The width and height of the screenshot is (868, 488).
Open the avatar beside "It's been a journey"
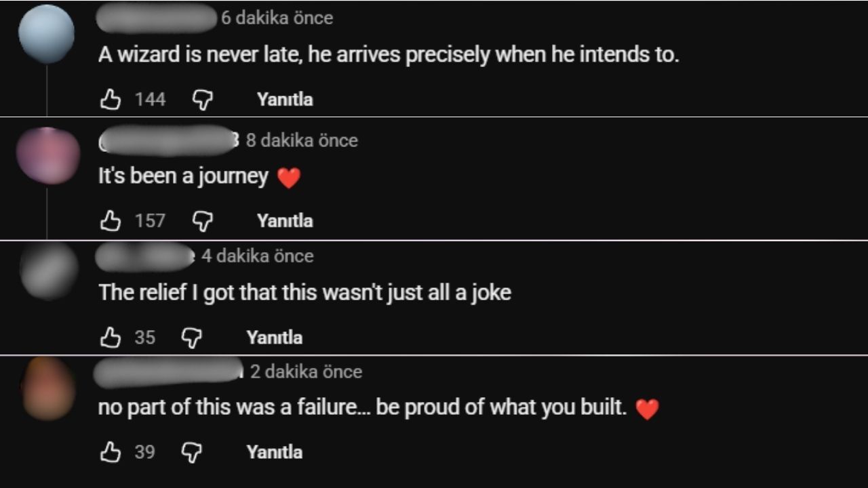pyautogui.click(x=47, y=155)
